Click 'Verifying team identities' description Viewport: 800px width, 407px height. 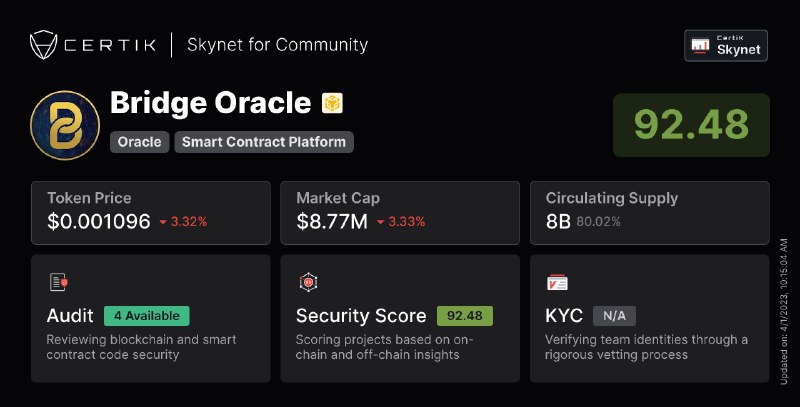[x=646, y=347]
